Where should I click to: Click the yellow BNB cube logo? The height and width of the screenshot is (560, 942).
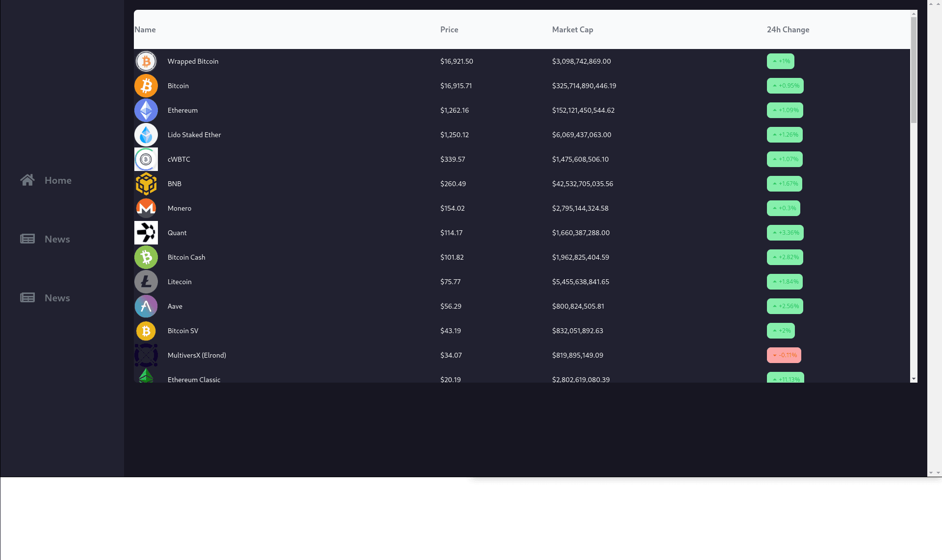pyautogui.click(x=146, y=184)
